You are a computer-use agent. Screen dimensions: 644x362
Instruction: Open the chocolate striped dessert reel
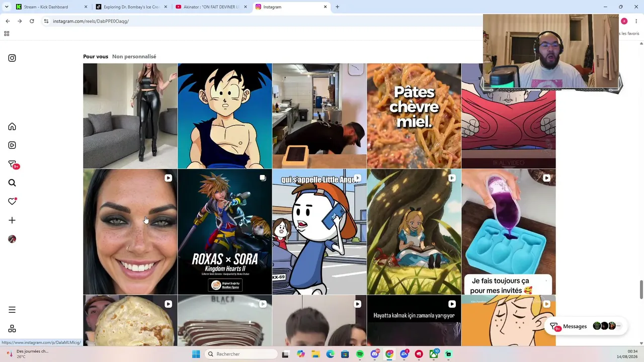pyautogui.click(x=225, y=321)
